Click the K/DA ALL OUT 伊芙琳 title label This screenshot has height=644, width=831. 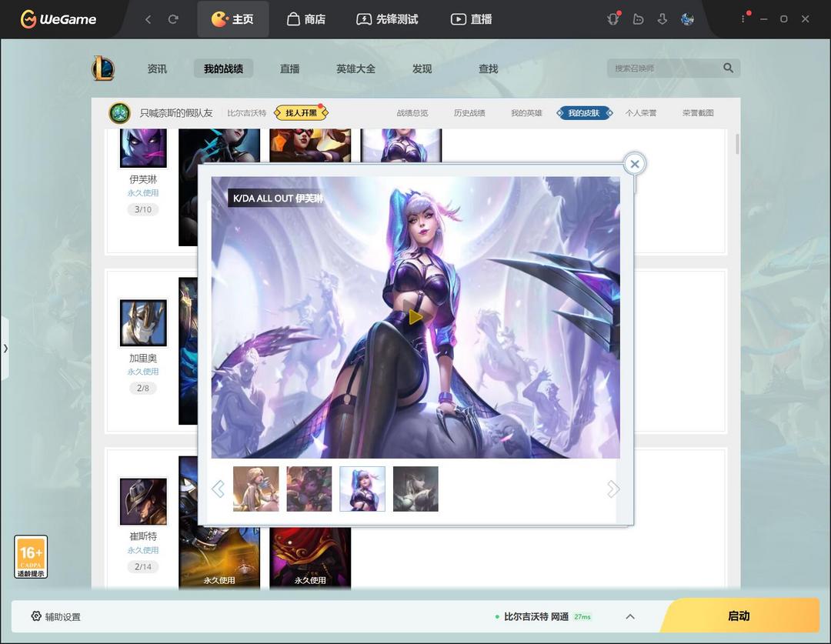click(x=278, y=199)
